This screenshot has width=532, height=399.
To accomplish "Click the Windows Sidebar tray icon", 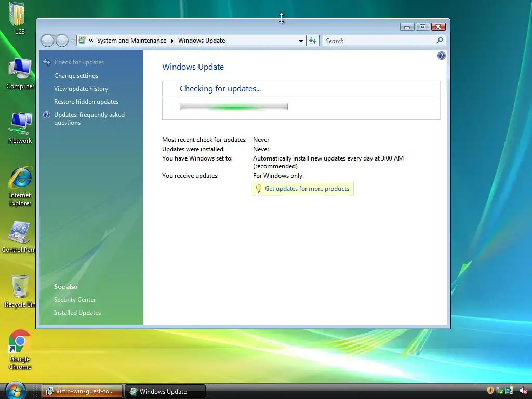I will (509, 391).
